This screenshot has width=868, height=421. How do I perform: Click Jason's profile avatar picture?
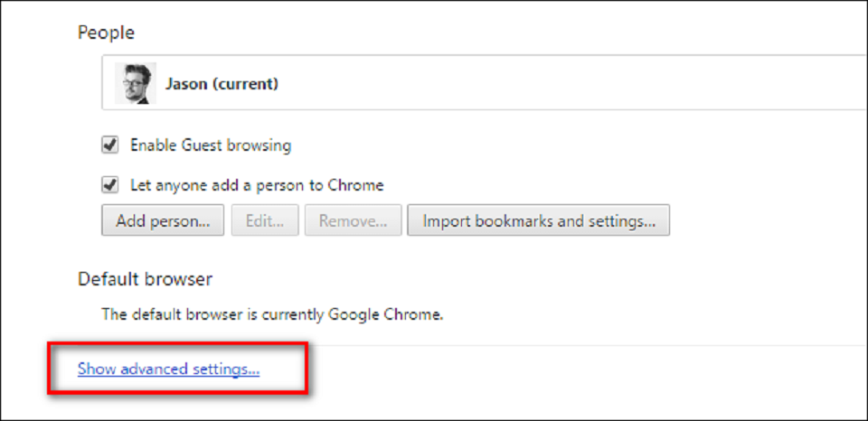(136, 84)
